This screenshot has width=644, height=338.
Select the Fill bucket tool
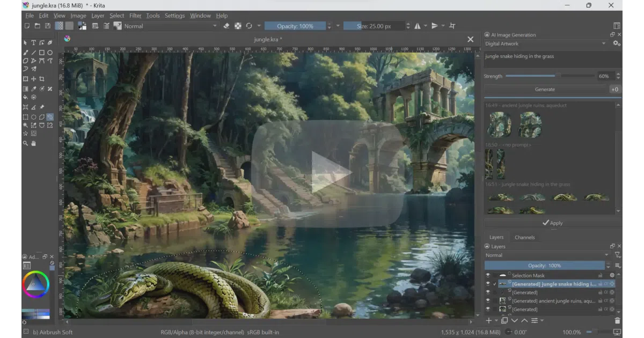[25, 97]
